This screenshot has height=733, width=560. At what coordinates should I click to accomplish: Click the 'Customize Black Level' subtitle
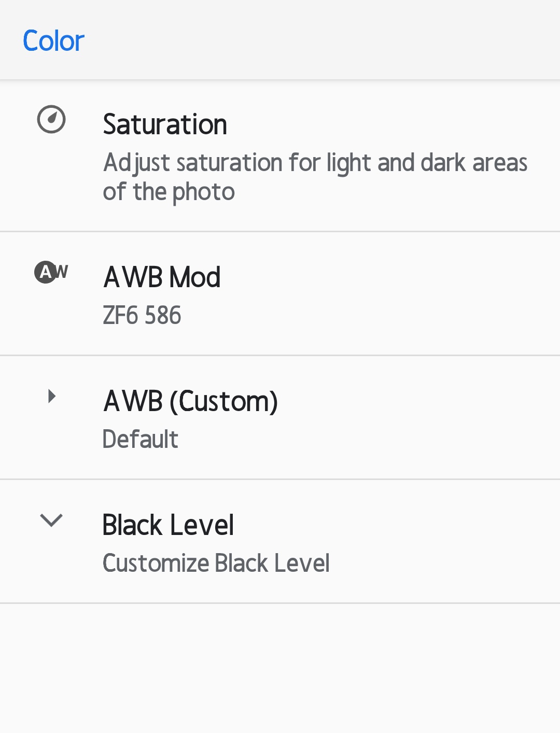pyautogui.click(x=216, y=563)
